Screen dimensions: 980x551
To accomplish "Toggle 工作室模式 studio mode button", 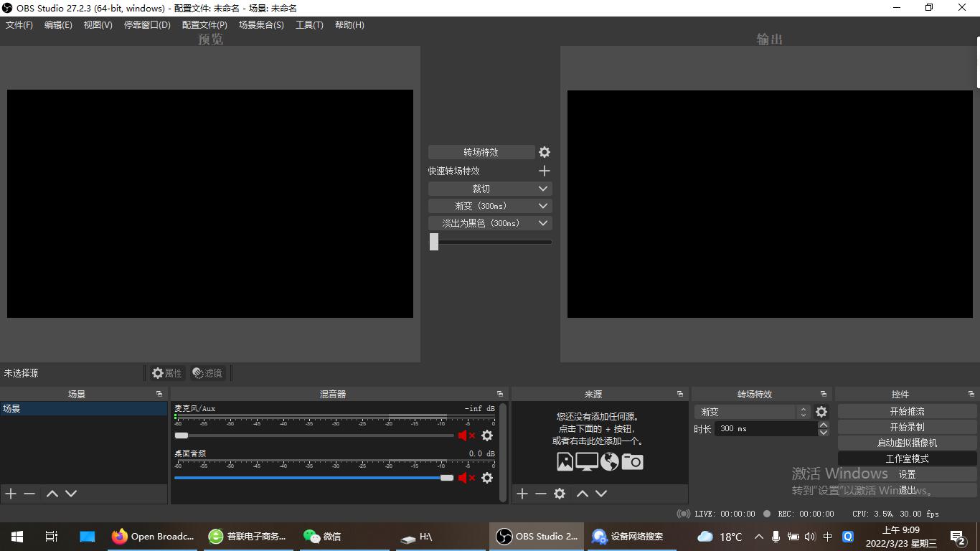I will (907, 458).
